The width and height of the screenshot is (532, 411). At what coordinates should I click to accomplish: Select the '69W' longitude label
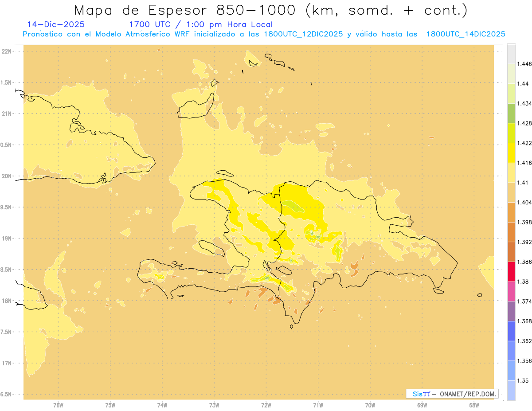pyautogui.click(x=422, y=405)
